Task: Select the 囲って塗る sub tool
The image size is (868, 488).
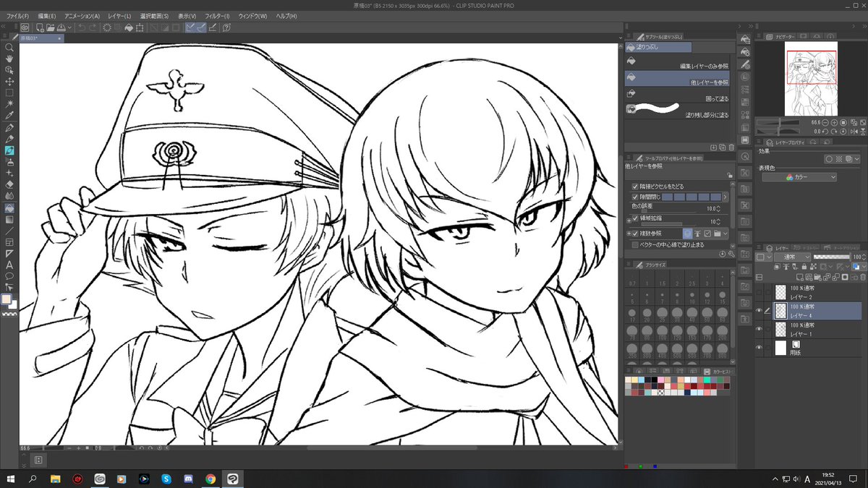Action: coord(677,93)
